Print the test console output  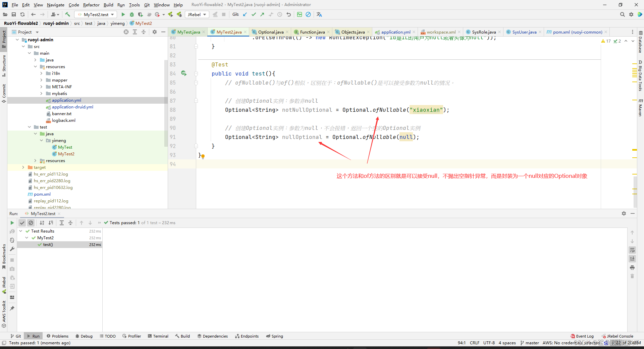[x=632, y=267]
